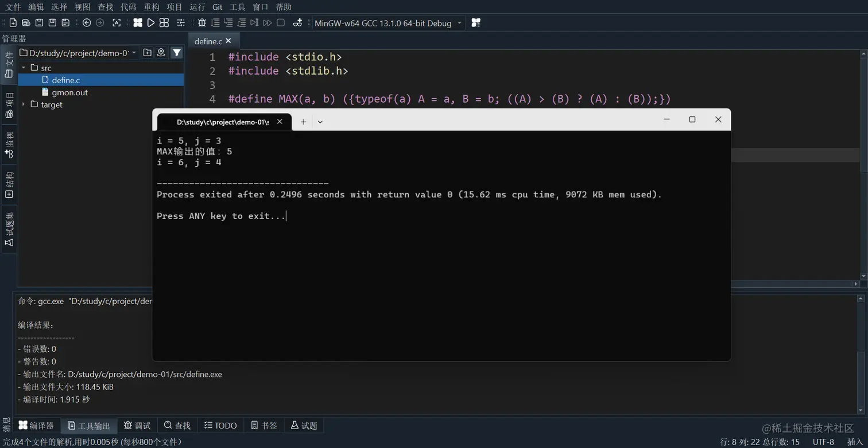Open the 帮助 menu

click(284, 7)
